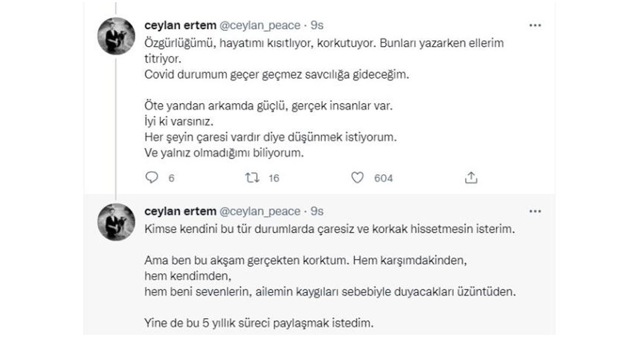Like the first tweet with heart icon
Viewport: 644px width, 337px height.
pyautogui.click(x=357, y=178)
